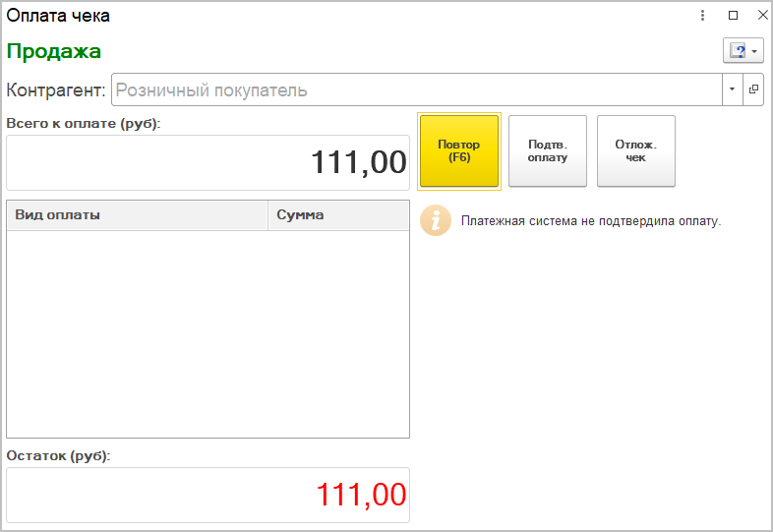Click the Подтв. оплату button

tap(548, 150)
